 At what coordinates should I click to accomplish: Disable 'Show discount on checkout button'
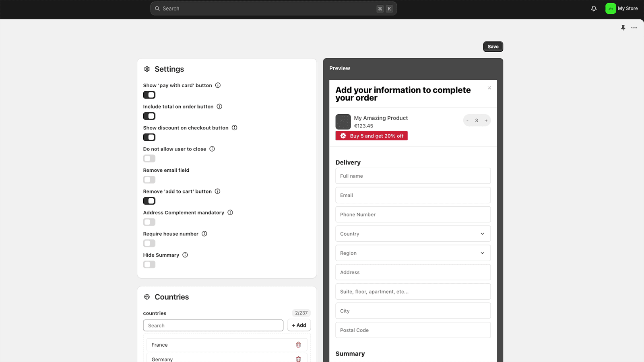[x=149, y=137]
